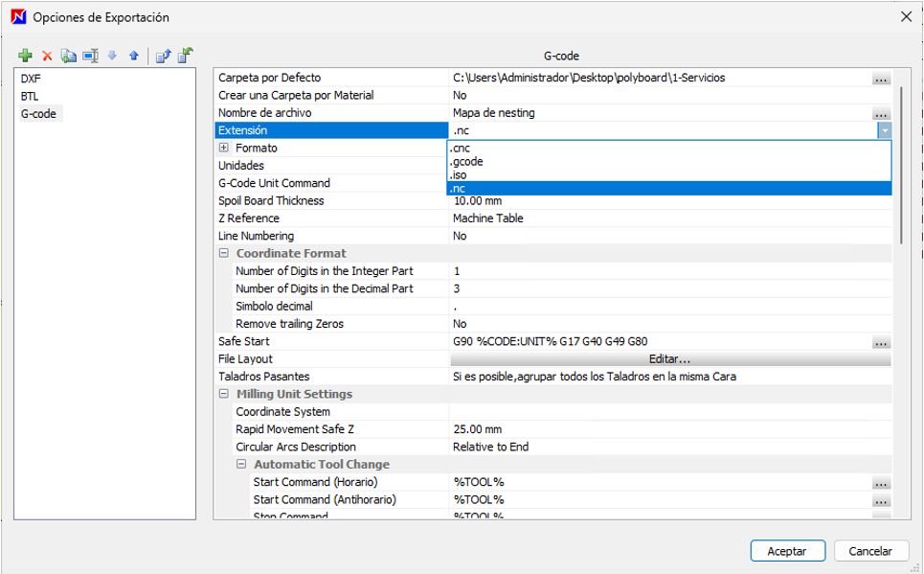Click the Z Reference value Machine Table

[x=488, y=218]
